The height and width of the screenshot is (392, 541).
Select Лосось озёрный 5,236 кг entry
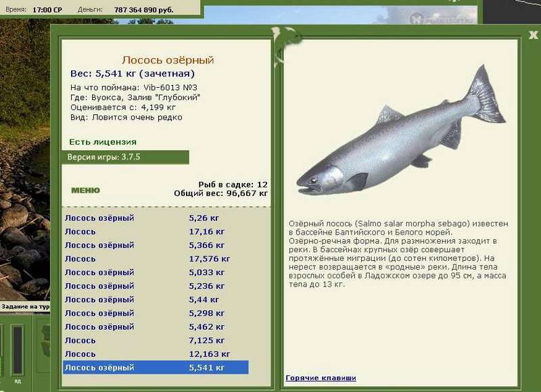click(156, 286)
